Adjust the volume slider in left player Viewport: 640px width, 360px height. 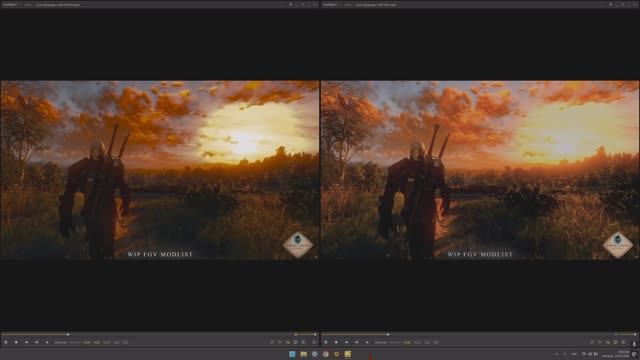coord(306,334)
